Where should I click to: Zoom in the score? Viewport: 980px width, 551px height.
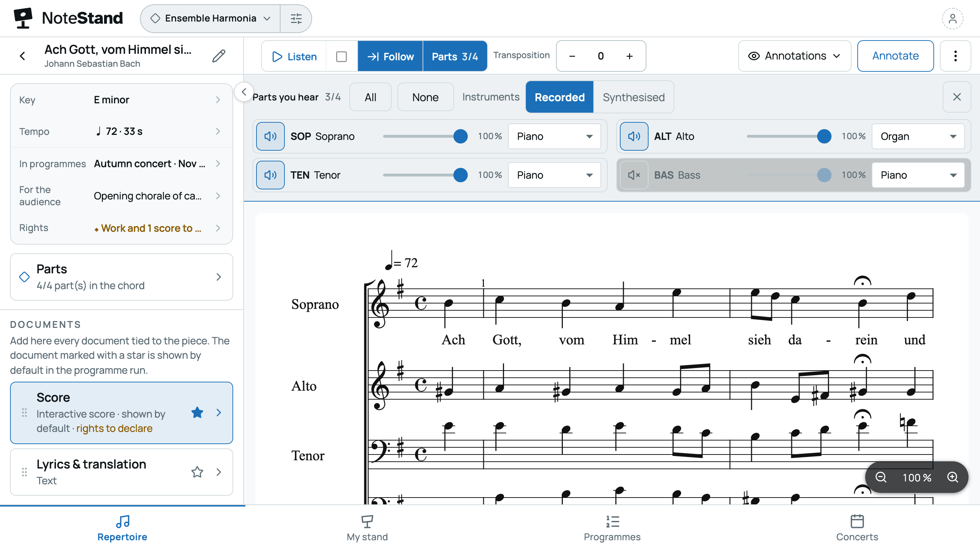click(x=952, y=477)
